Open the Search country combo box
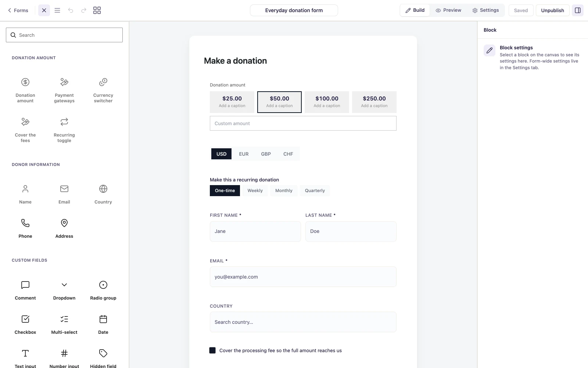 pyautogui.click(x=303, y=322)
